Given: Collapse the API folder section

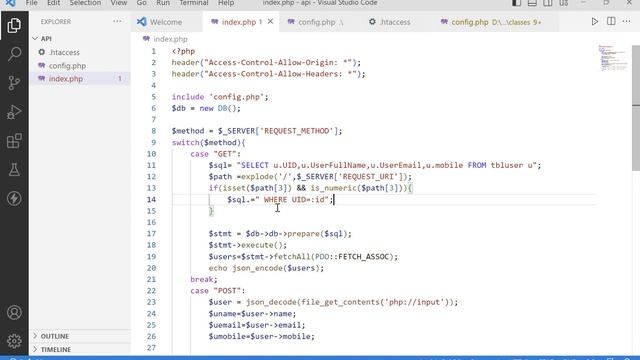Looking at the screenshot, I should click(80, 38).
